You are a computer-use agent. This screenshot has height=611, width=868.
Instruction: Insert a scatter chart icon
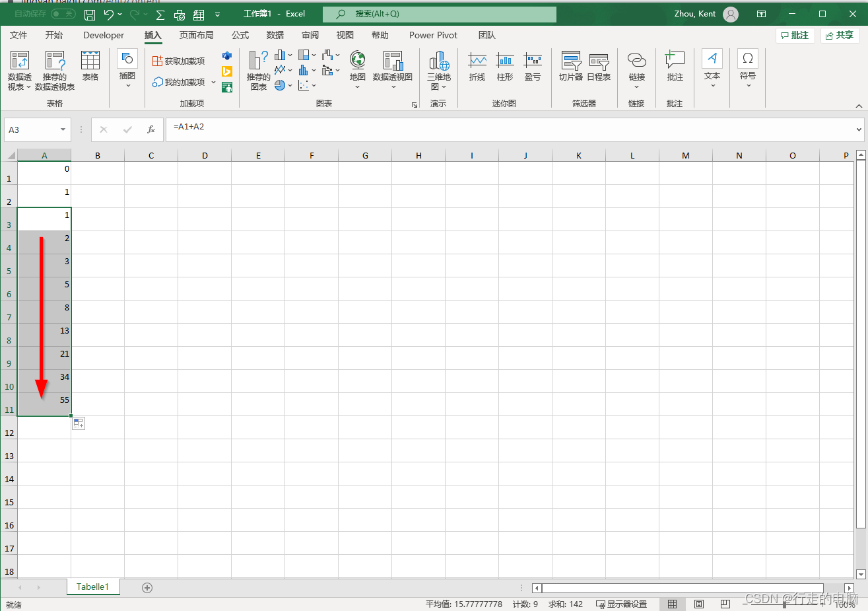click(x=304, y=85)
